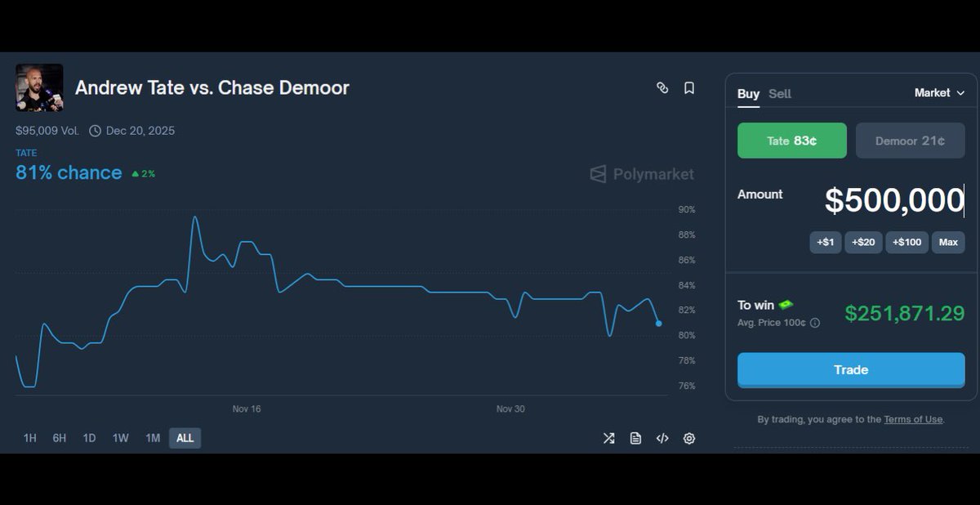Open chart settings gear icon
Image resolution: width=980 pixels, height=505 pixels.
(689, 439)
